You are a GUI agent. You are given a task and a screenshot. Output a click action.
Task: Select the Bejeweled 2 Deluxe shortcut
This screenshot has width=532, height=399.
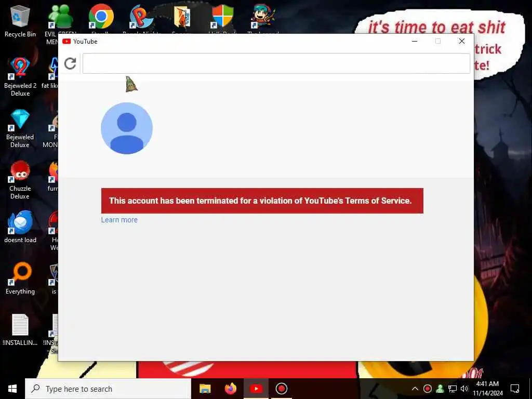[20, 77]
